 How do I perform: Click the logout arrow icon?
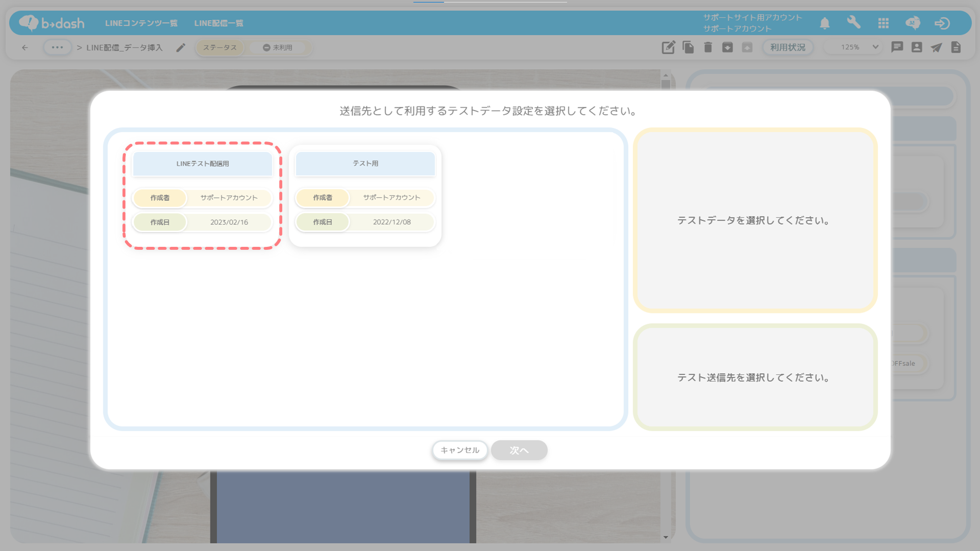[x=942, y=23]
